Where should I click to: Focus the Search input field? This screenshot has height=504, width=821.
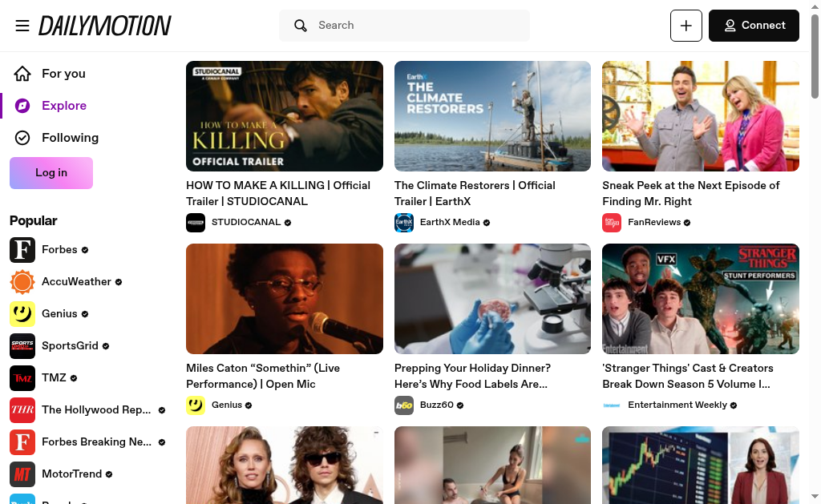pos(417,26)
